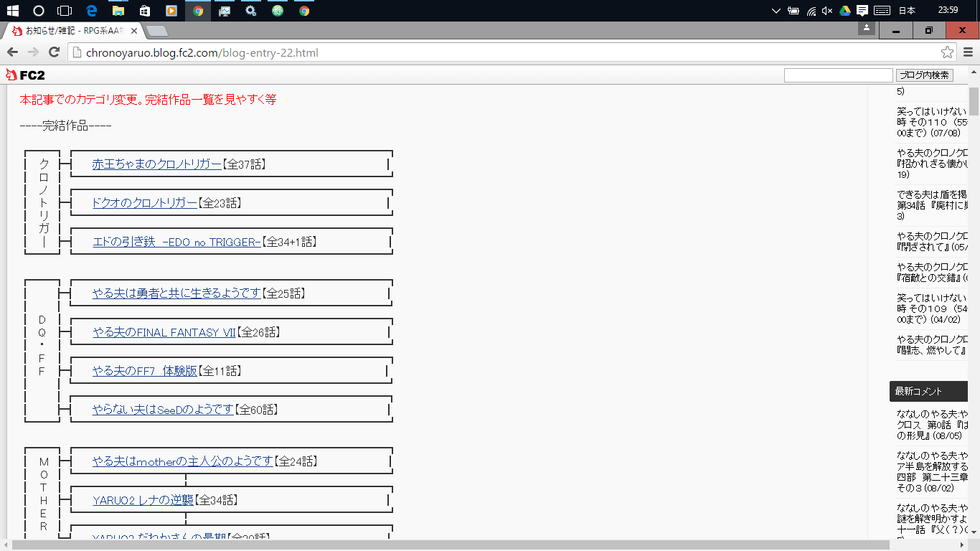Launch Microsoft Edge from the taskbar
This screenshot has height=551, width=980.
click(91, 11)
